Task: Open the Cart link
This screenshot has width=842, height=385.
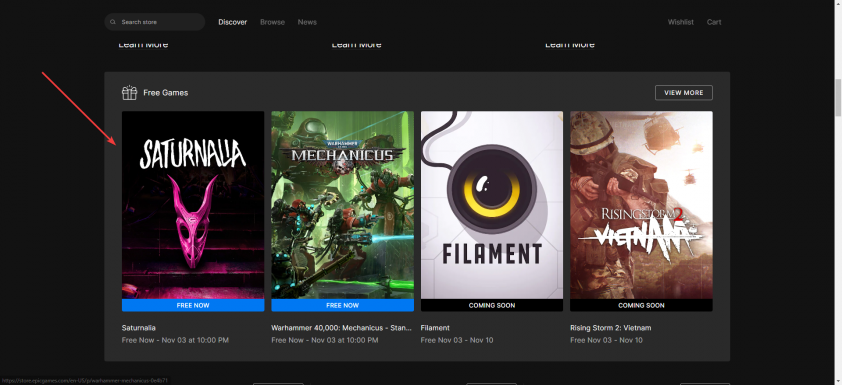Action: 714,22
